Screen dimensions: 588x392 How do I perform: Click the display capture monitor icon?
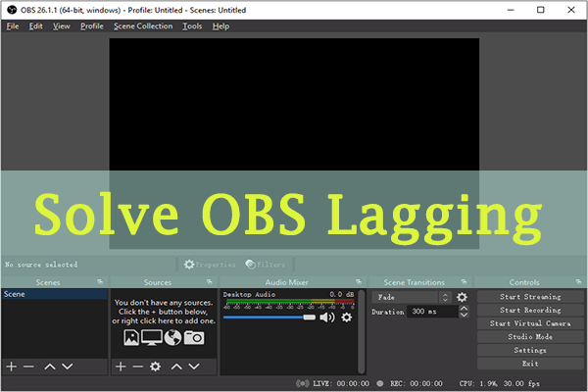[x=152, y=337]
